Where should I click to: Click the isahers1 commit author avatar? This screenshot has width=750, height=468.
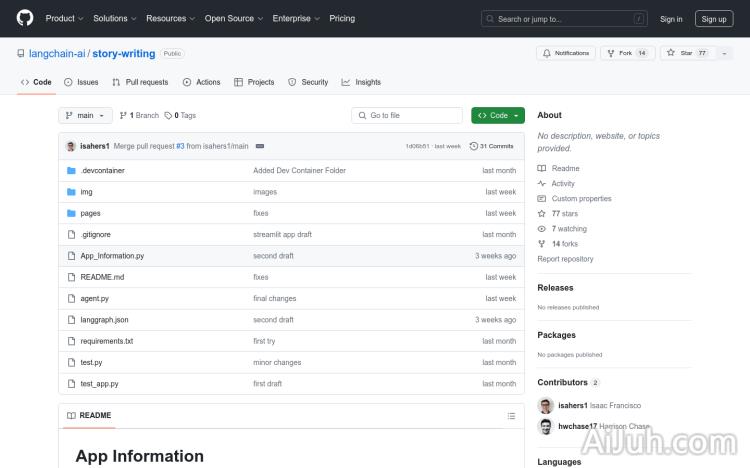[71, 146]
